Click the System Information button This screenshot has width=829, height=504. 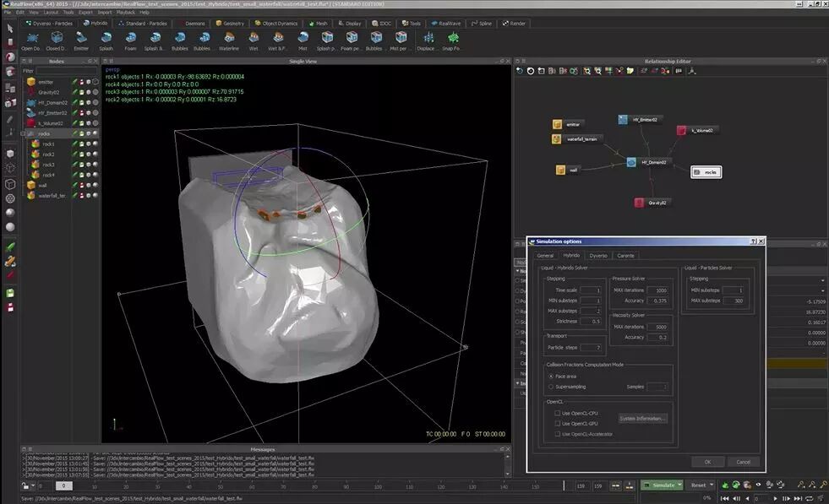[642, 419]
